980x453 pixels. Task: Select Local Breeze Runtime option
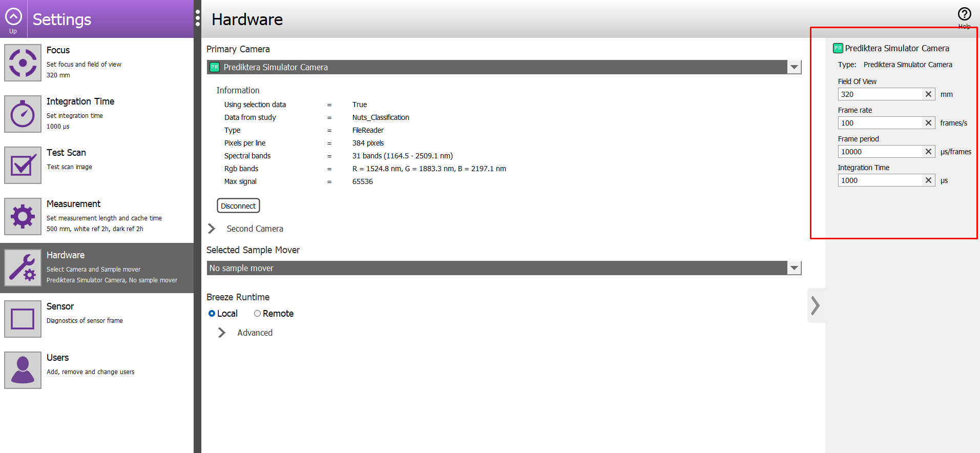[212, 314]
